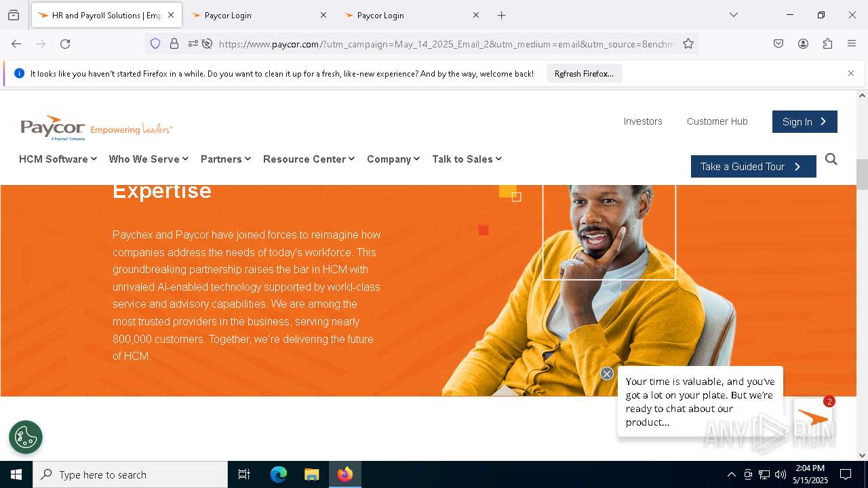
Task: Dismiss the chat message bubble
Action: 607,373
